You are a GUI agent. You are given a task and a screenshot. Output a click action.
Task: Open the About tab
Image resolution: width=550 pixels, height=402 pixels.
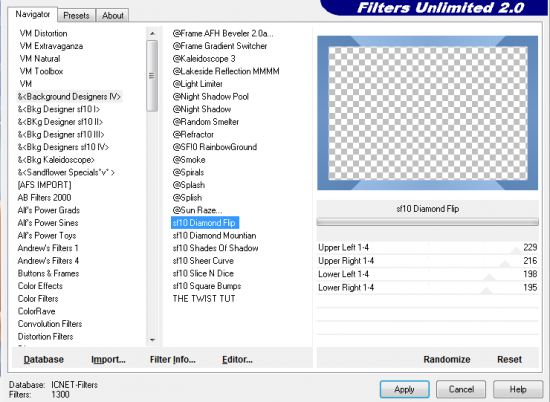point(113,15)
